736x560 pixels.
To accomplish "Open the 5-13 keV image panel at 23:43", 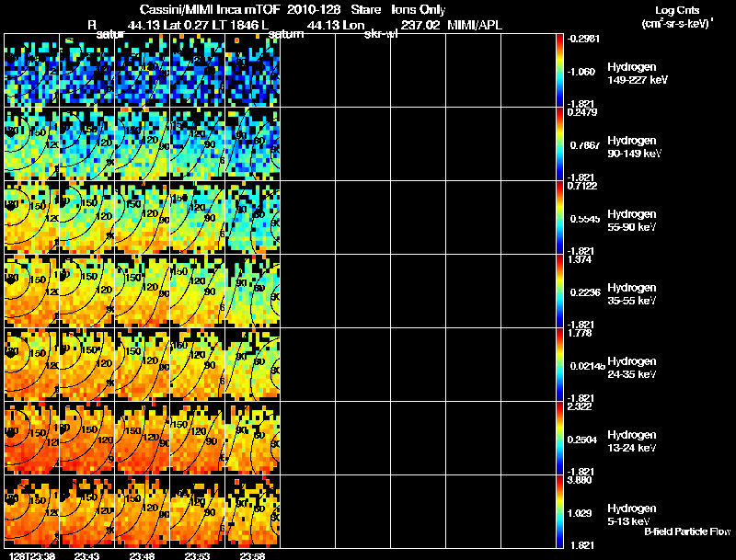I will (86, 511).
